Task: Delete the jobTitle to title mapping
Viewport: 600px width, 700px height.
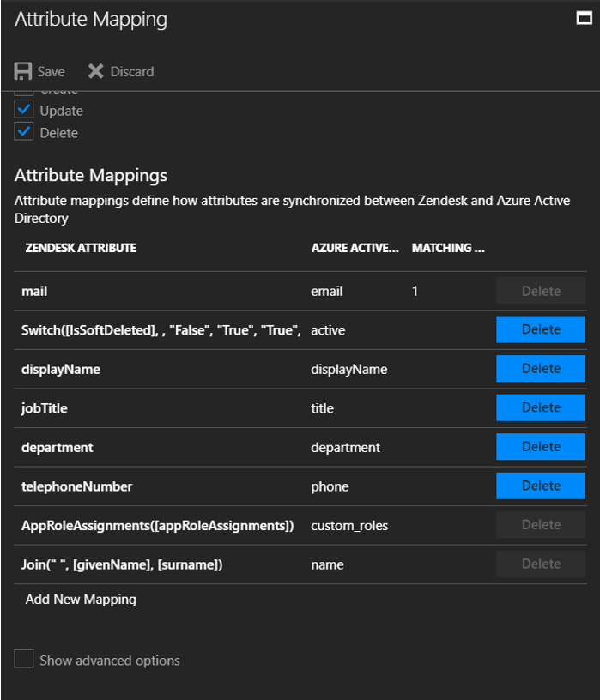Action: coord(541,407)
